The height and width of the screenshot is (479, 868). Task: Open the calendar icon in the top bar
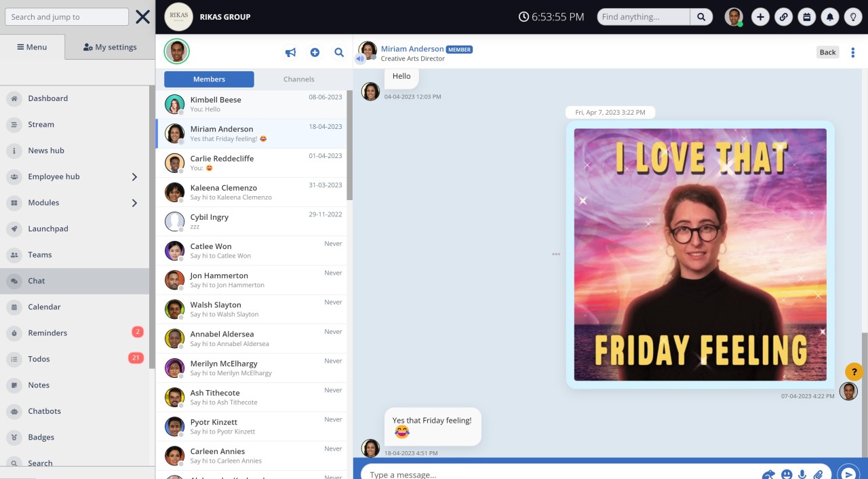[806, 16]
